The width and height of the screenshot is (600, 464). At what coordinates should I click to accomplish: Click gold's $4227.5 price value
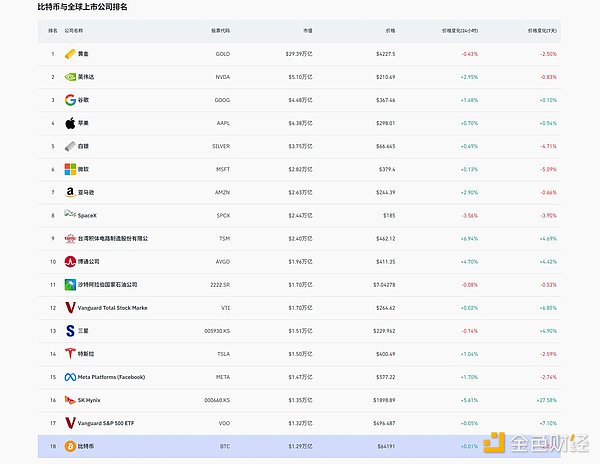[x=386, y=54]
